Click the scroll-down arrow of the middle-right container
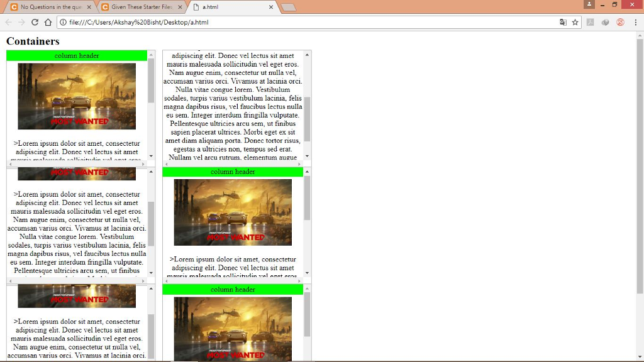 (307, 273)
